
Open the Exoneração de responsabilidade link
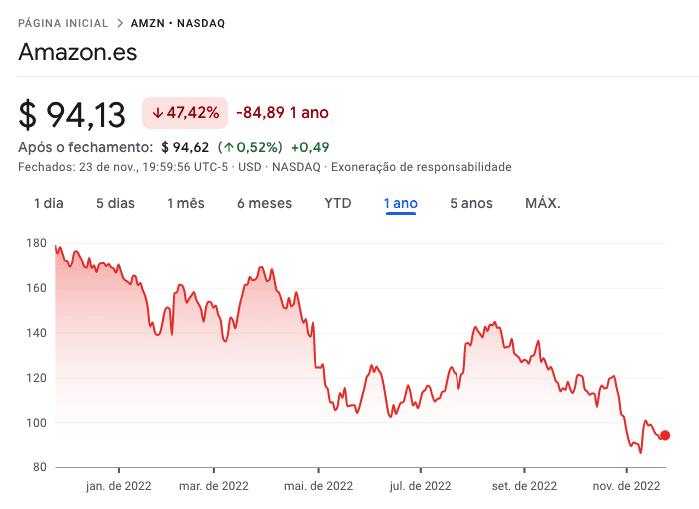coord(421,167)
